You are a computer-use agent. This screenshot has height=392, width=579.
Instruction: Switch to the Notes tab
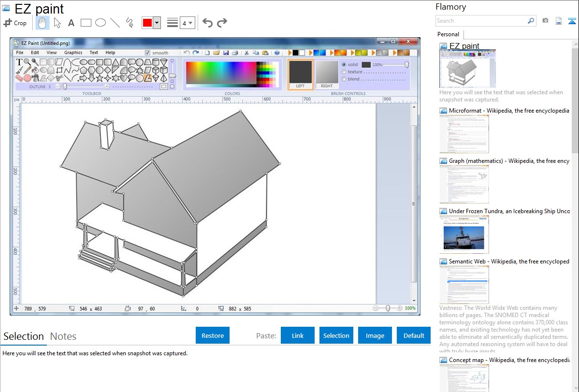(63, 336)
